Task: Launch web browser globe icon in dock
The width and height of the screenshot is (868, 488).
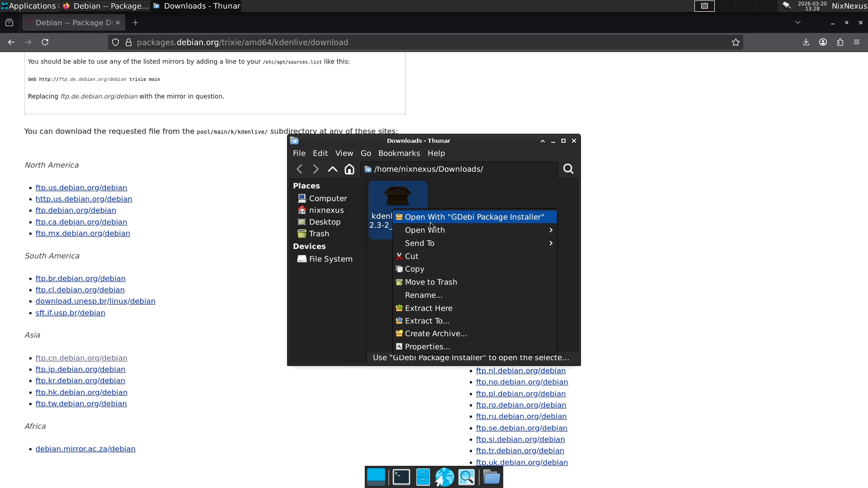Action: point(444,477)
